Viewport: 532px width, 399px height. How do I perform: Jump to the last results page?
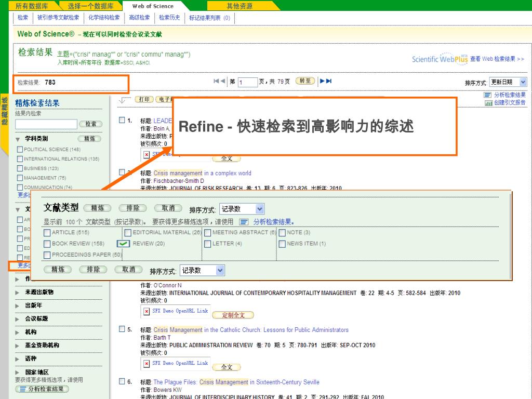[329, 81]
